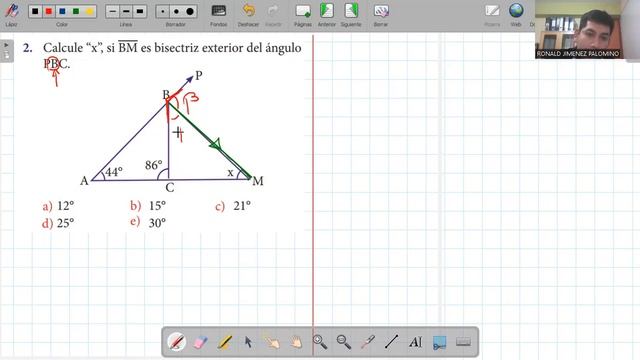The image size is (640, 360).
Task: Click the zoom out magnifier
Action: point(344,342)
